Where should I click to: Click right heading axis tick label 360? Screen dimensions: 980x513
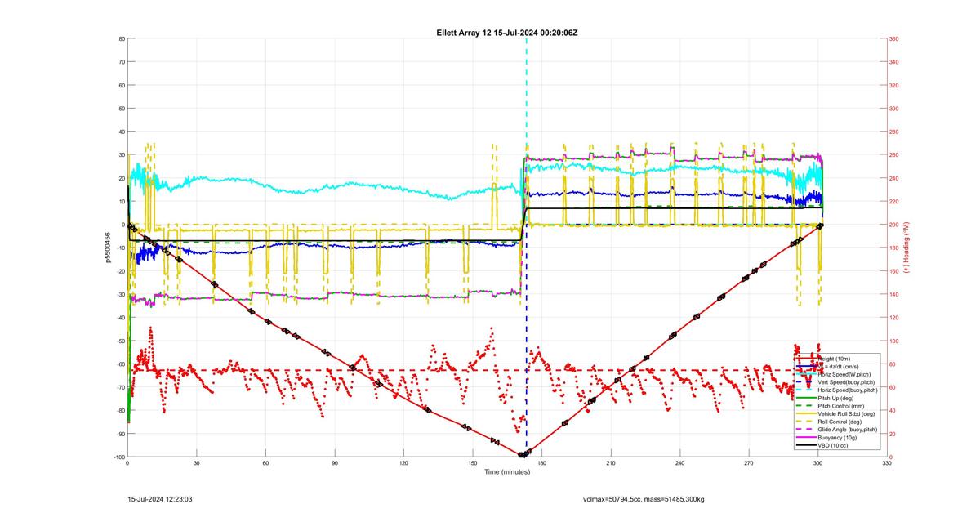tap(894, 38)
